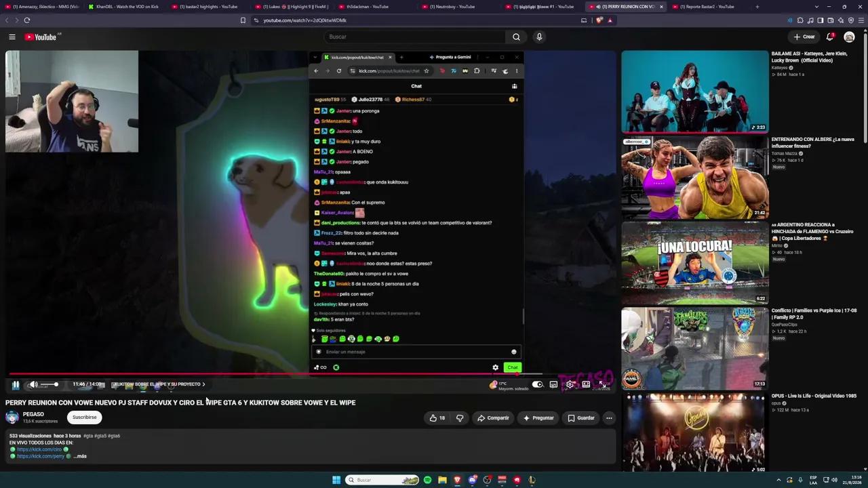Mute the video volume speaker
Viewport: 868px width, 488px height.
point(33,384)
